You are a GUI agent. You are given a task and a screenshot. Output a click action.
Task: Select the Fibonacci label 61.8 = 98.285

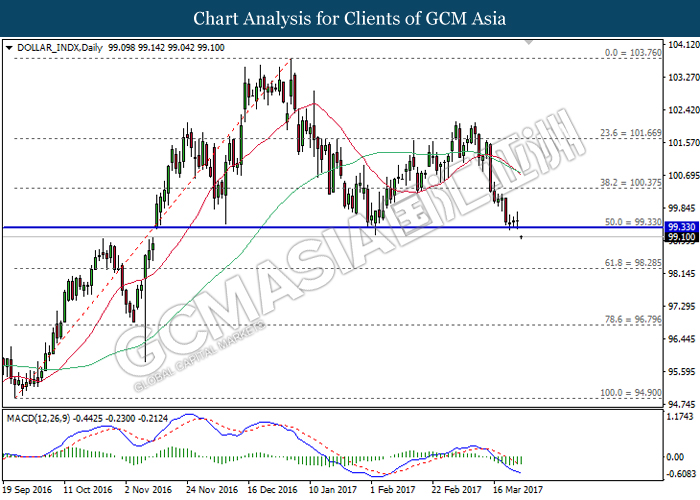(633, 262)
